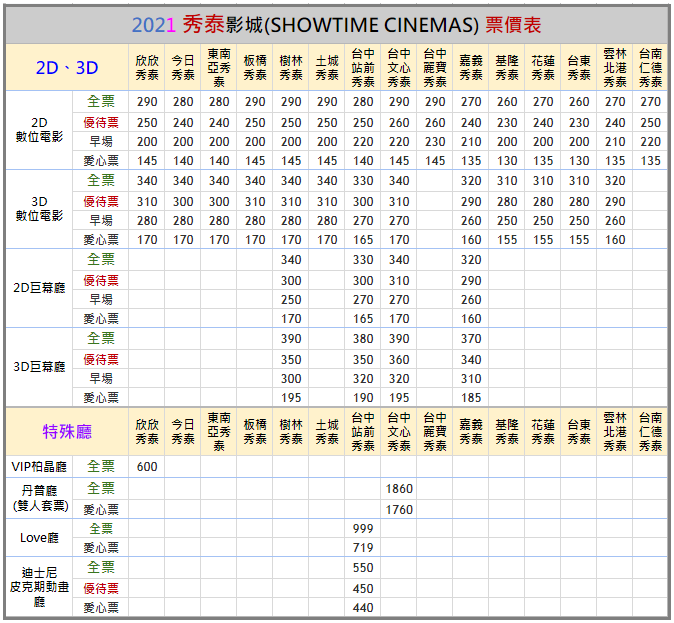Click 台中站前秀泰 in the 特殊廳 header row
The image size is (674, 623).
[x=363, y=431]
